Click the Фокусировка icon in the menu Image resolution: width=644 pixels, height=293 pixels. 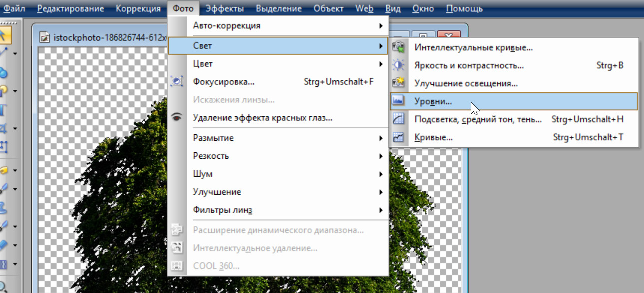point(177,81)
